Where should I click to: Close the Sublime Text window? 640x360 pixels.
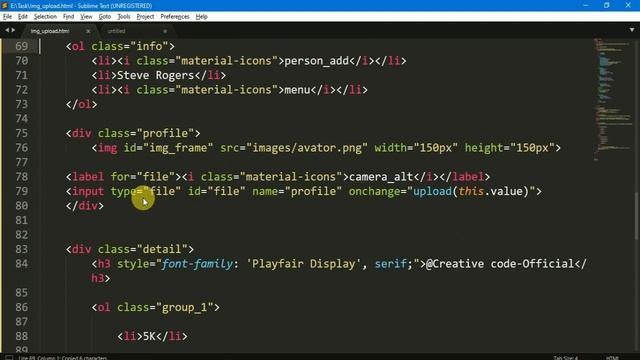tap(628, 5)
